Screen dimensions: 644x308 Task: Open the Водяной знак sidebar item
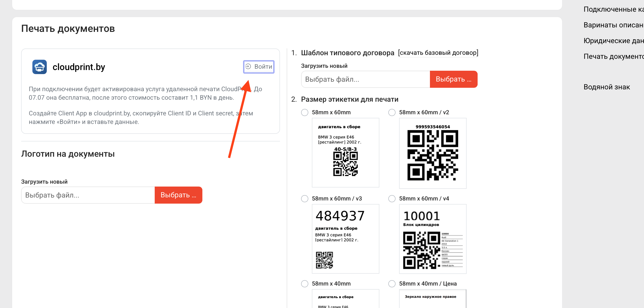606,87
